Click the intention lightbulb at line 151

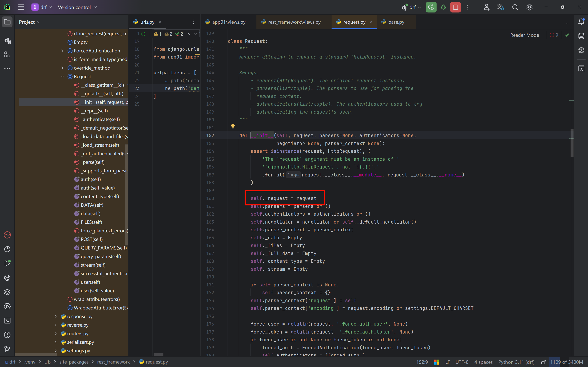[233, 126]
